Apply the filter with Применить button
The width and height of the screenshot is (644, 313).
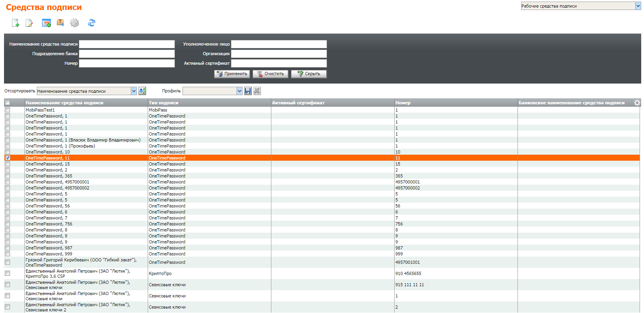[x=232, y=74]
